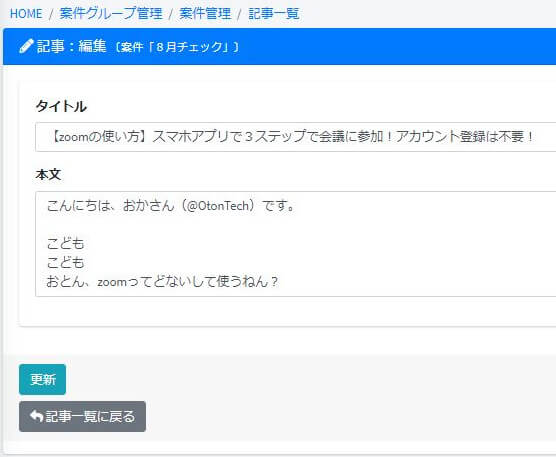This screenshot has height=457, width=556.
Task: Focus the 本文 text area
Action: tap(295, 244)
